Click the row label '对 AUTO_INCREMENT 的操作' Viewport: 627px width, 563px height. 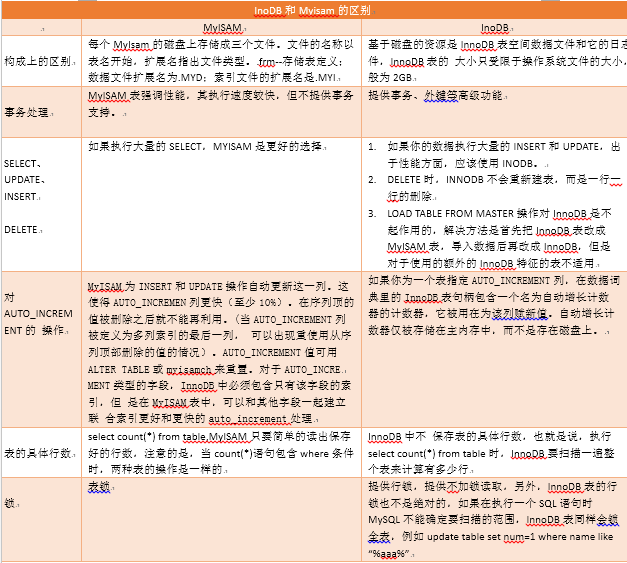pyautogui.click(x=38, y=313)
